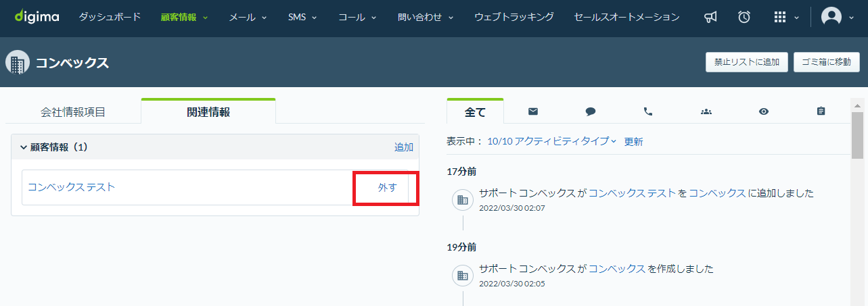Click building icon on 19分前 activity
Viewport: 868px width, 306px height.
tap(463, 276)
